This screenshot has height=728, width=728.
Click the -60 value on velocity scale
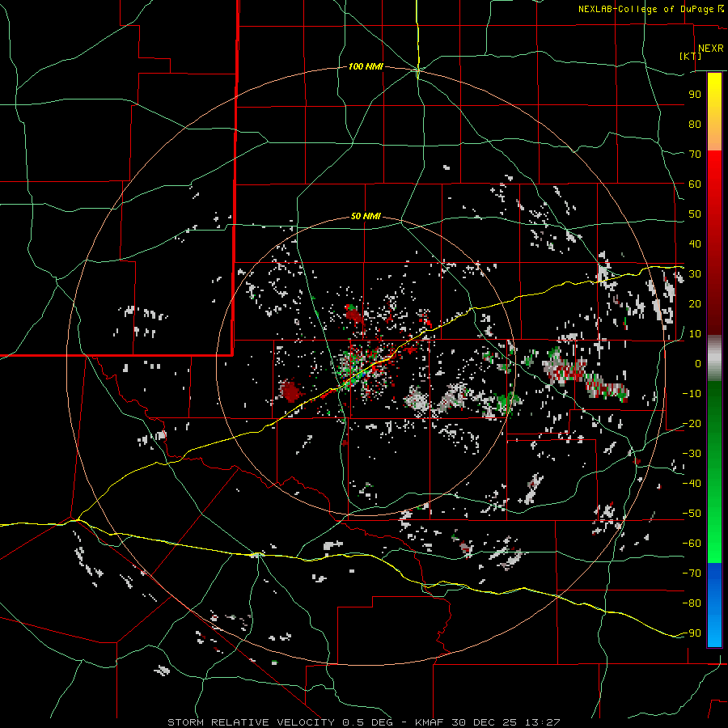pyautogui.click(x=692, y=544)
